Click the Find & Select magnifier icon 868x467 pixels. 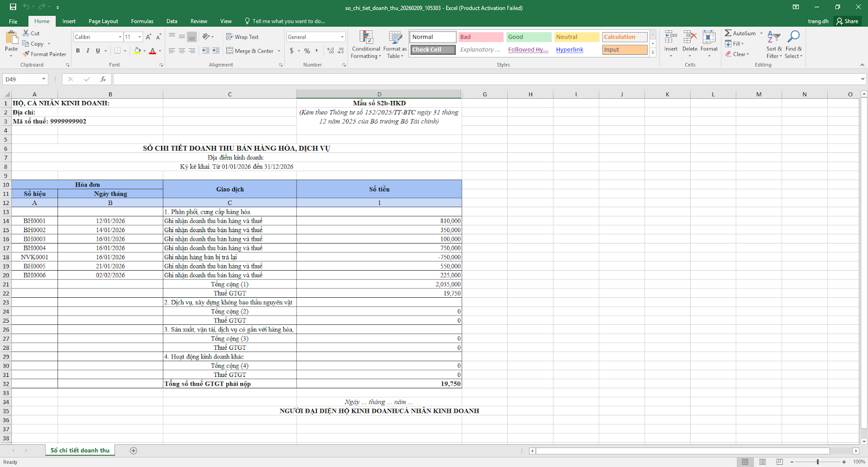(x=793, y=37)
